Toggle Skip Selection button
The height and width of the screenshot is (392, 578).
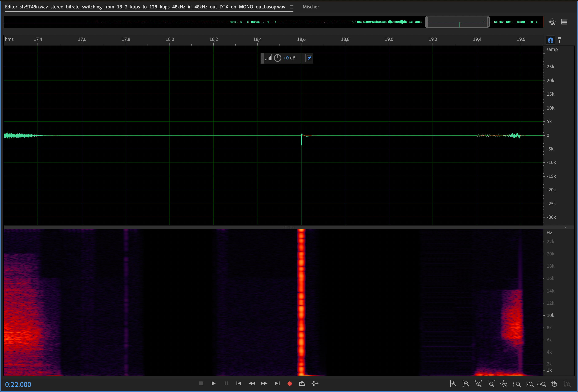point(315,383)
